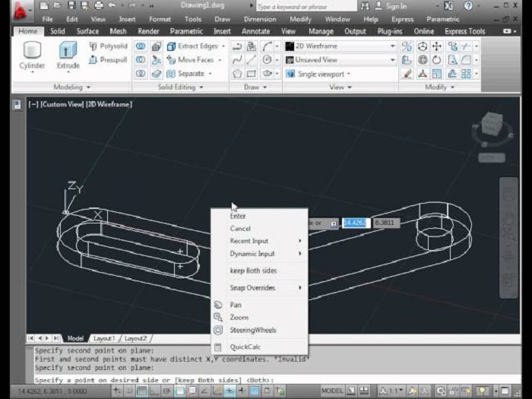Expand the Solid Editing panel title
532x399 pixels.
point(181,87)
